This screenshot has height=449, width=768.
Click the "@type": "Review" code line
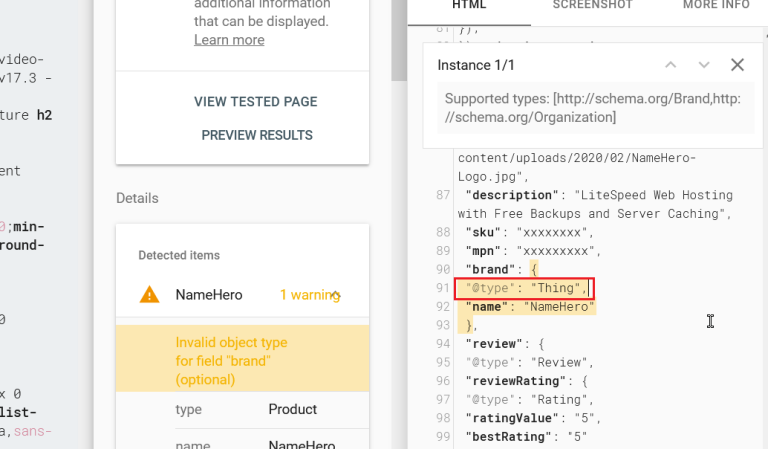(529, 362)
